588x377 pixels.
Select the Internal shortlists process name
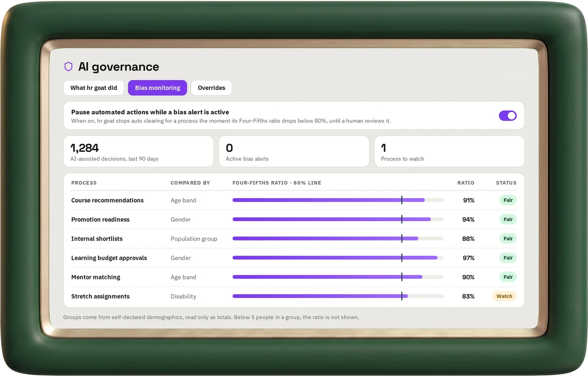point(97,239)
